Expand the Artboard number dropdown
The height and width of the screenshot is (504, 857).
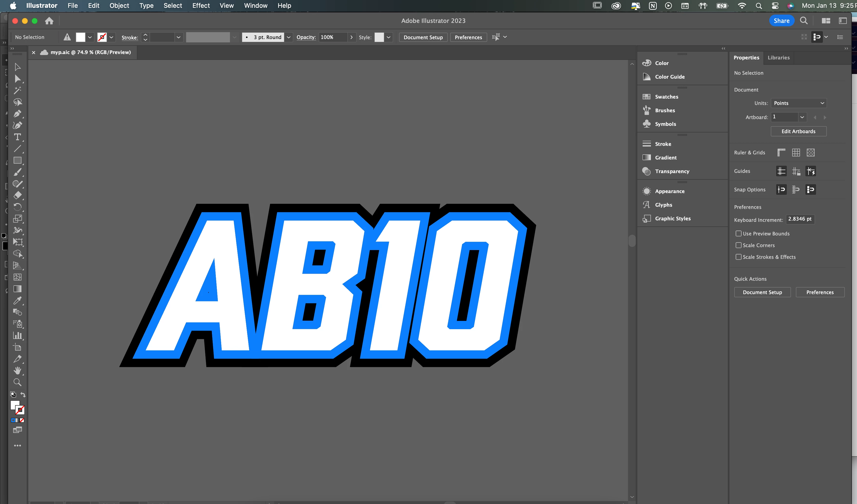pyautogui.click(x=802, y=117)
